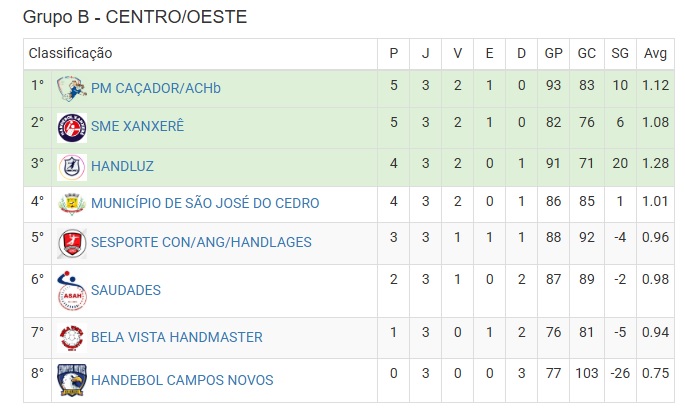This screenshot has width=685, height=413.
Task: Click the Handluz team badge
Action: tap(72, 167)
